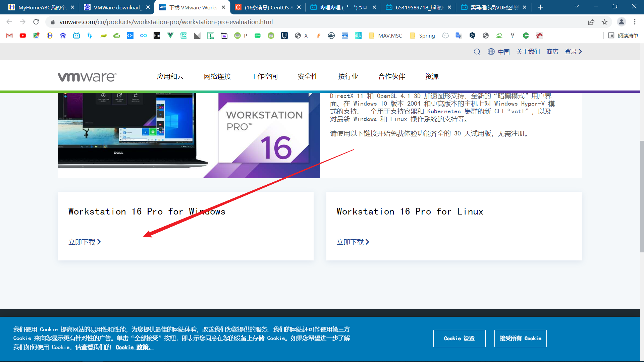Click 立即下载 for Workstation Linux
Image resolution: width=644 pixels, height=362 pixels.
click(x=353, y=242)
